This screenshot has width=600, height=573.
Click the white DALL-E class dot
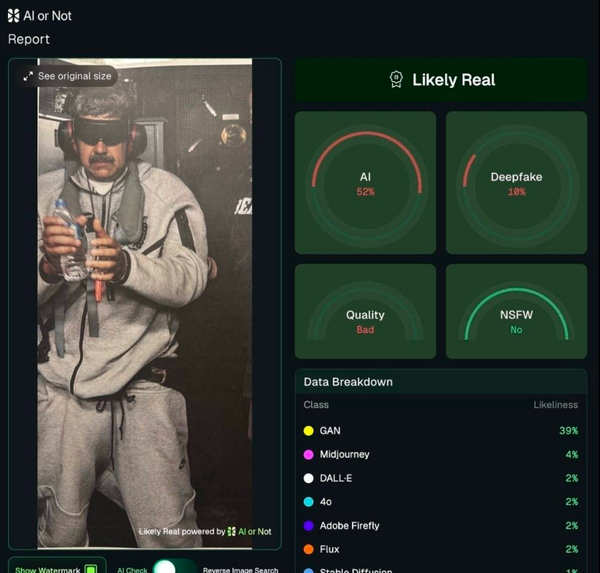click(308, 478)
